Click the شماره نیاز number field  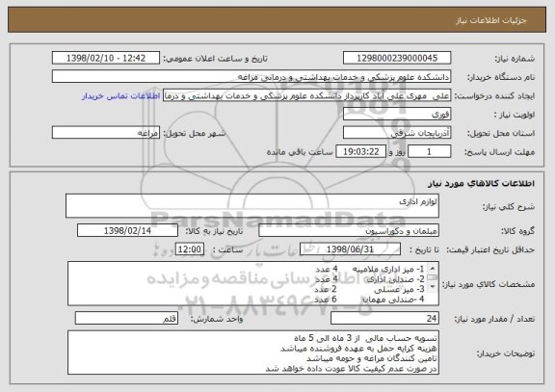pos(397,58)
